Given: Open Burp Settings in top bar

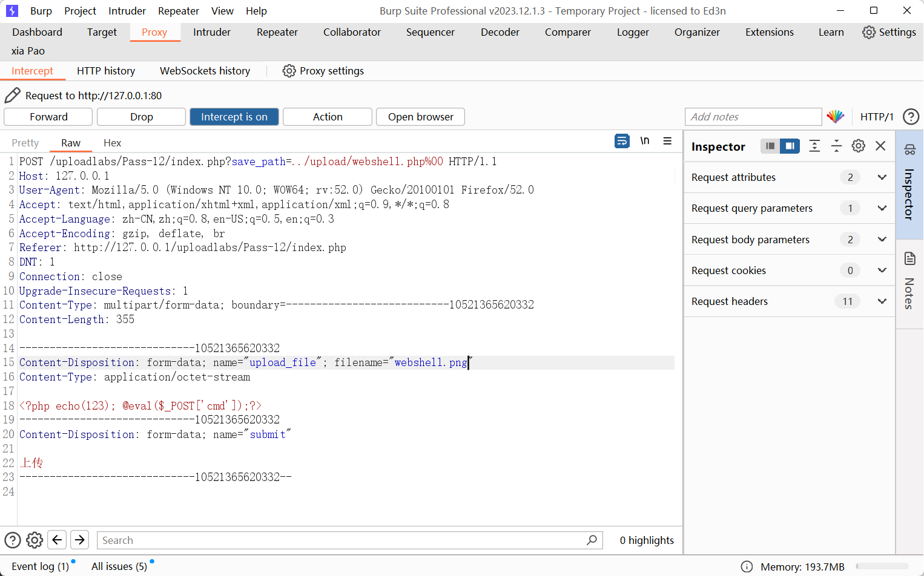Looking at the screenshot, I should coord(889,32).
